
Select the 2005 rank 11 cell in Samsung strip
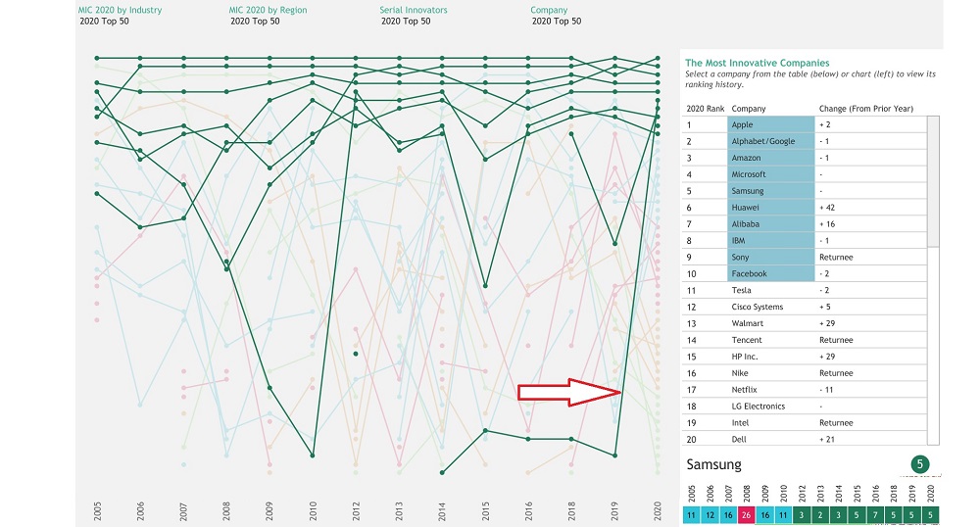click(x=691, y=515)
